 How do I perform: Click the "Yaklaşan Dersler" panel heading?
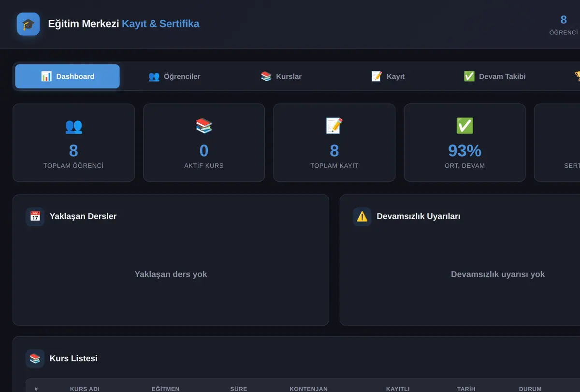pyautogui.click(x=83, y=217)
